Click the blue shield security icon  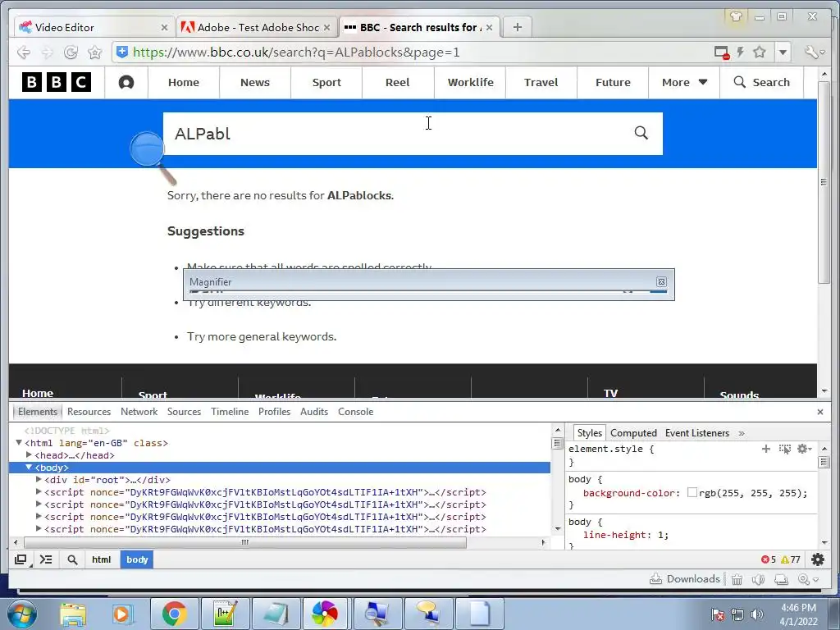122,52
